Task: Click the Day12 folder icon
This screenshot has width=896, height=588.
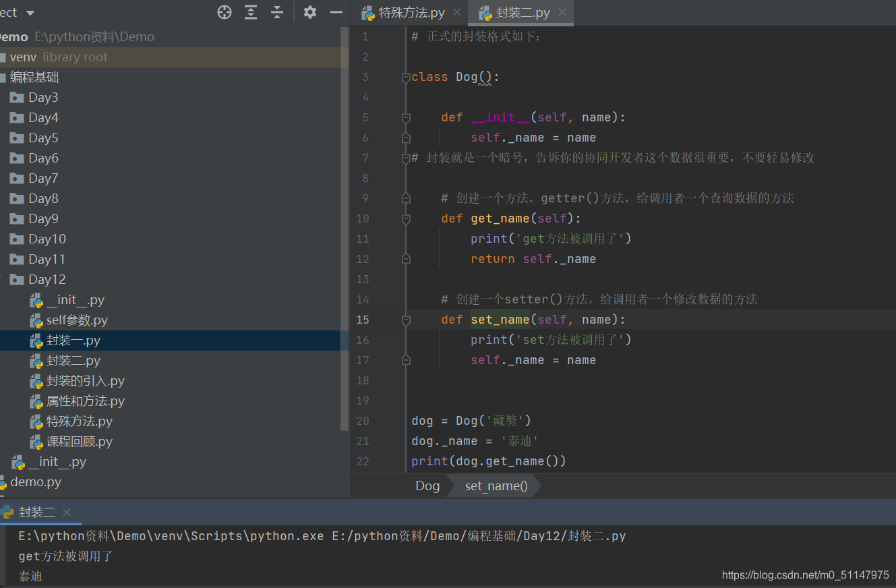Action: [17, 280]
